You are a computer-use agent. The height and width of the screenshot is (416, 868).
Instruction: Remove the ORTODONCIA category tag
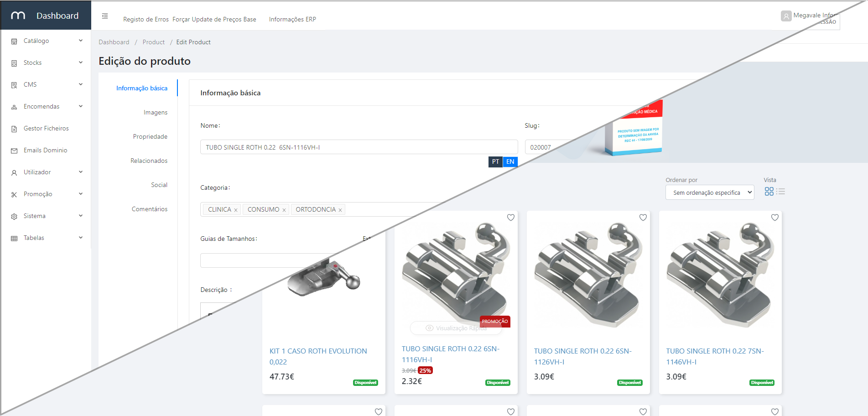point(340,210)
